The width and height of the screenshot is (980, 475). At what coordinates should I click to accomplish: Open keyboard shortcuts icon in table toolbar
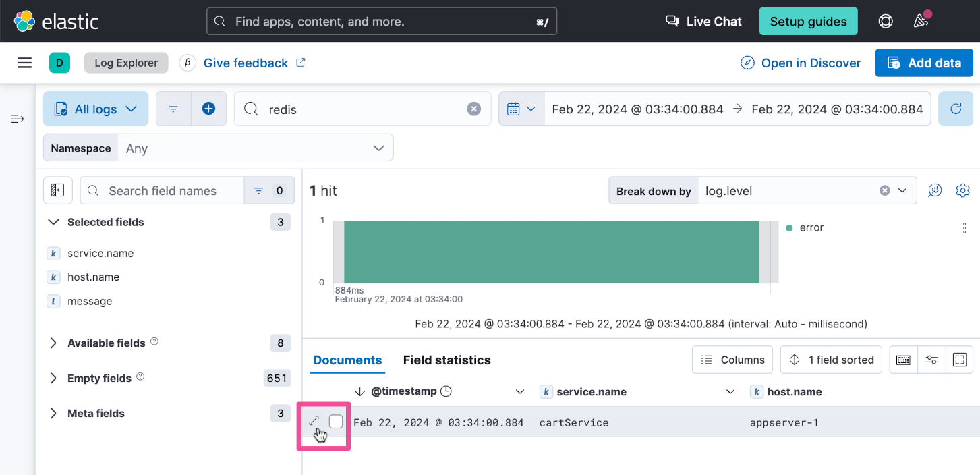[x=903, y=360]
